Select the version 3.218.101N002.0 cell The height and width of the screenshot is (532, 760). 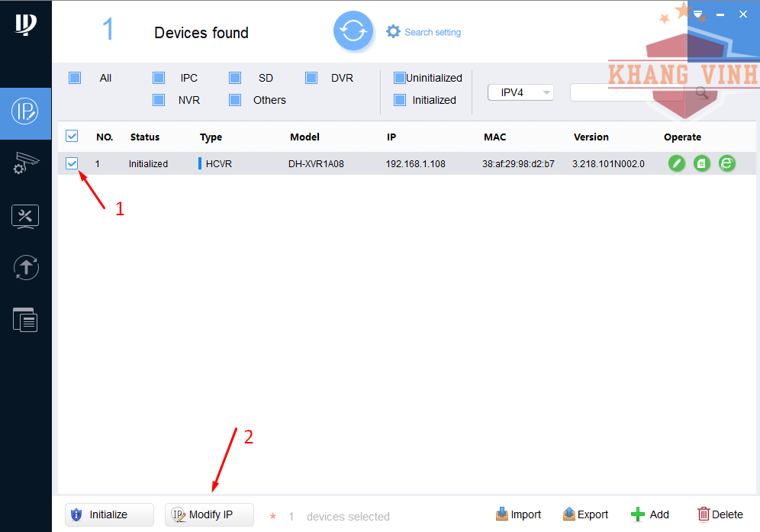[x=608, y=164]
